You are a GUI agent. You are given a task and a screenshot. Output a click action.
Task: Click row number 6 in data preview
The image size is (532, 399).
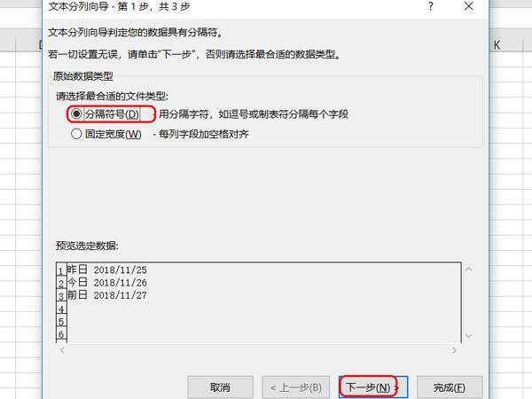61,334
